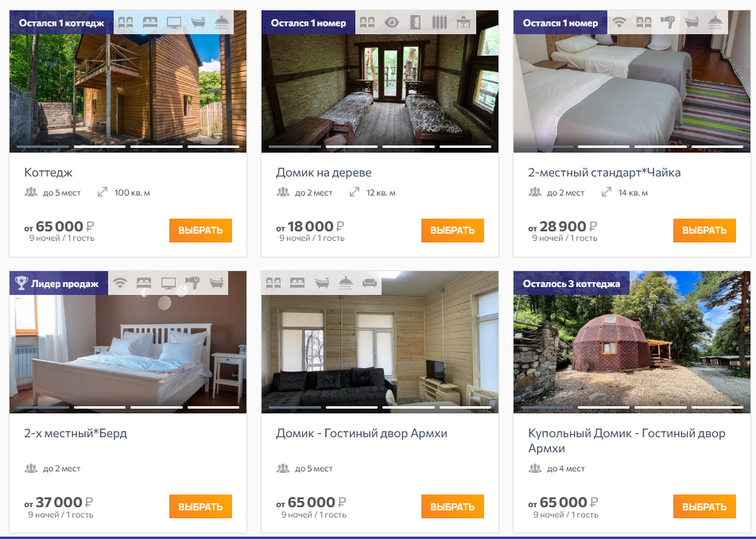This screenshot has width=756, height=539.
Task: Open the Домик на дереве title link
Action: point(324,172)
